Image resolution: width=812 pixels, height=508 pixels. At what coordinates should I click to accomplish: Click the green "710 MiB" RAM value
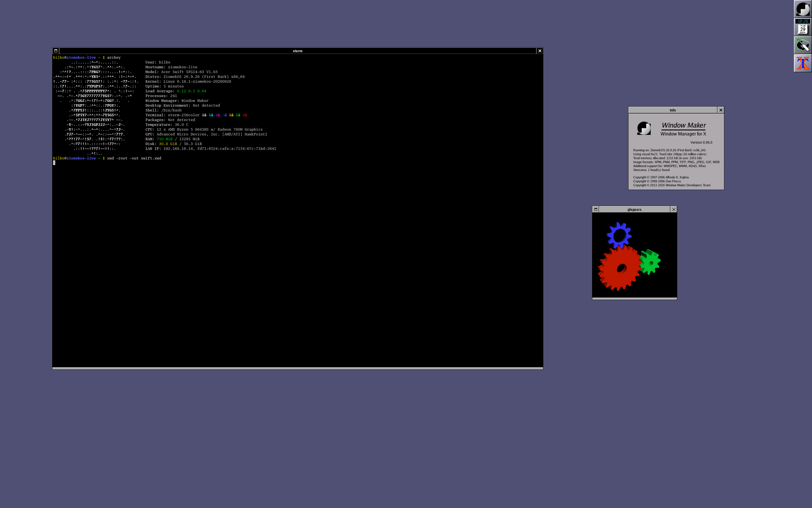tap(164, 139)
